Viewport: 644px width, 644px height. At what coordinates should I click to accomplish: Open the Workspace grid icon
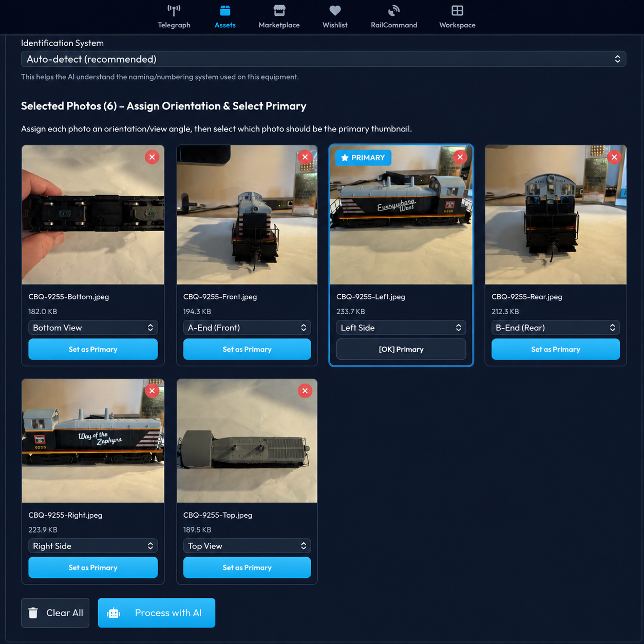[457, 10]
